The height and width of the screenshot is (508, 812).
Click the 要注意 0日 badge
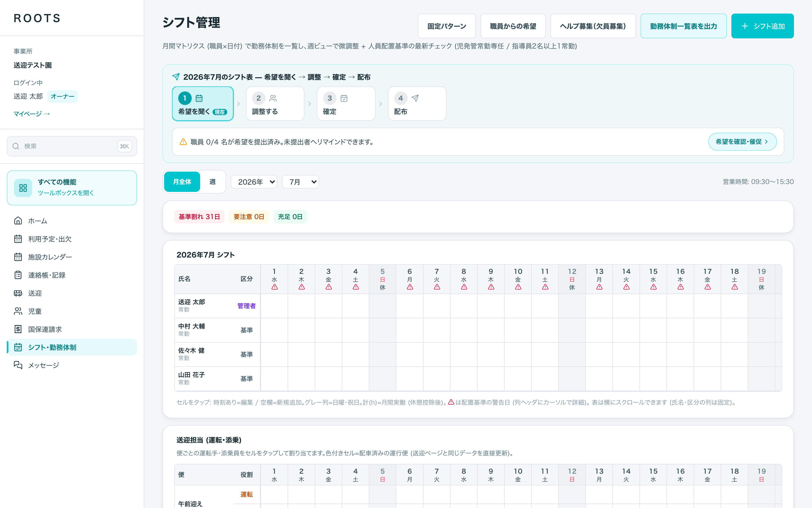[249, 217]
